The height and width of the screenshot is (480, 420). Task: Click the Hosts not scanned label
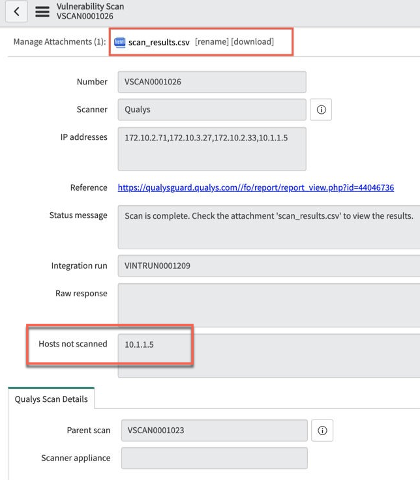point(73,344)
